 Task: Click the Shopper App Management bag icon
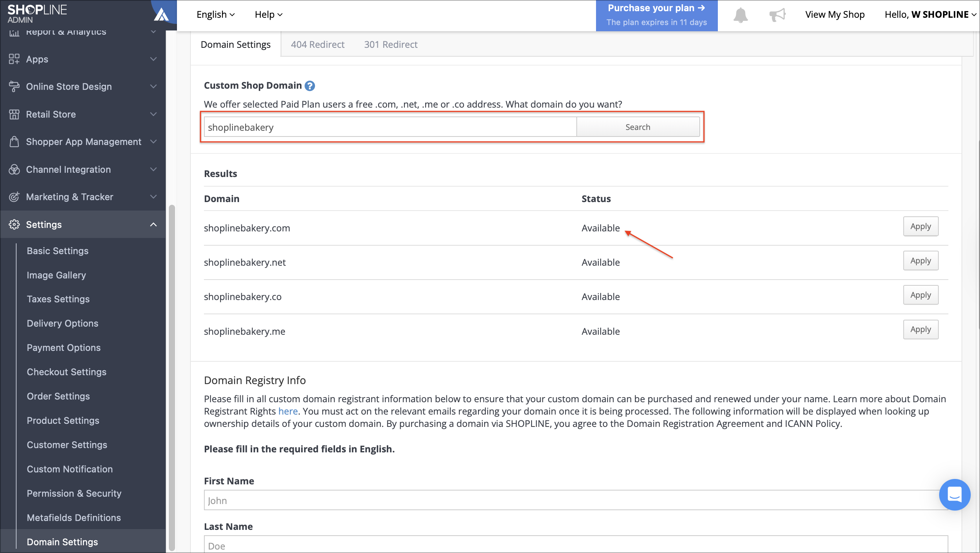tap(14, 142)
